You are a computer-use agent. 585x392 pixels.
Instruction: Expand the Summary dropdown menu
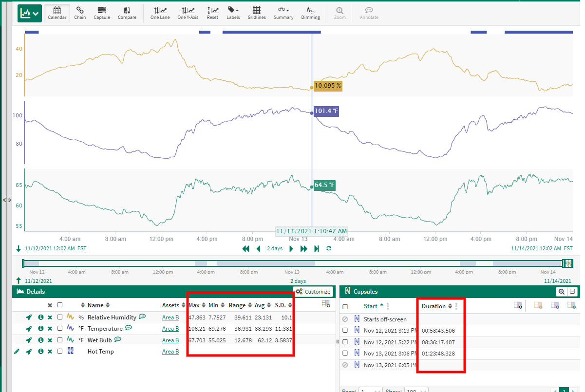pyautogui.click(x=283, y=13)
